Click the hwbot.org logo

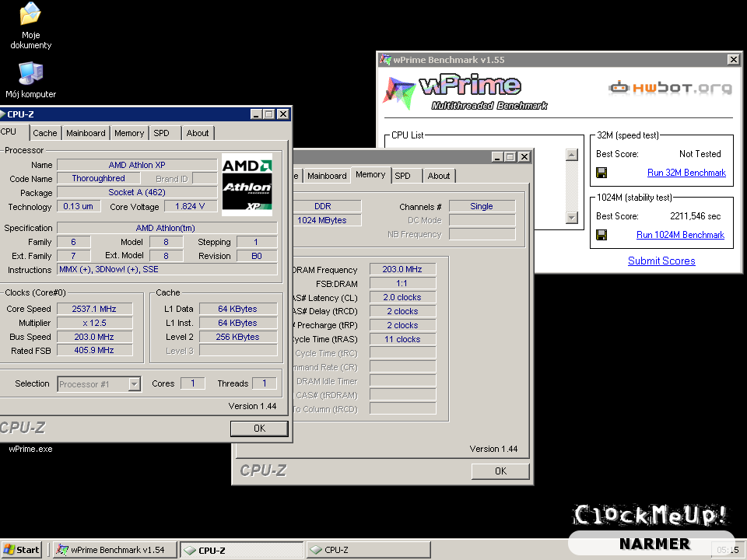coord(670,88)
